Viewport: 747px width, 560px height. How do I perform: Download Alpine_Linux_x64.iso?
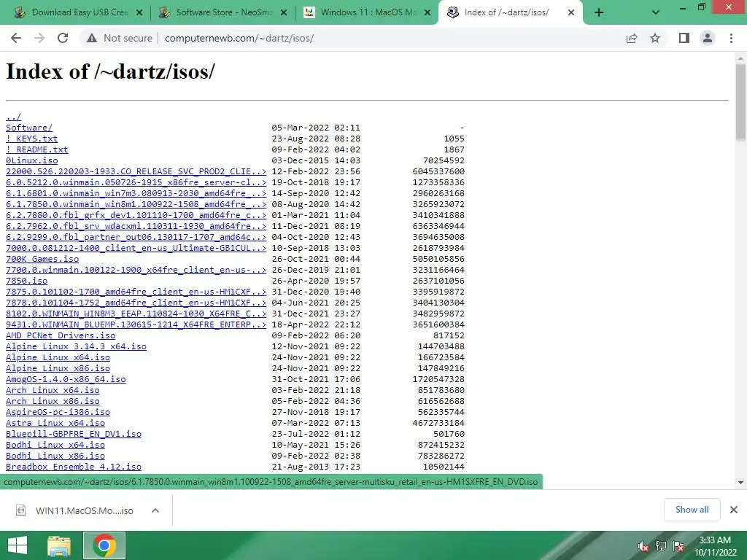(x=58, y=357)
